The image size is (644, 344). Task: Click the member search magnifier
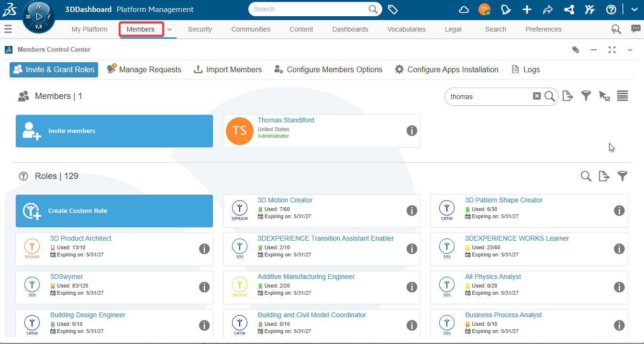point(550,97)
